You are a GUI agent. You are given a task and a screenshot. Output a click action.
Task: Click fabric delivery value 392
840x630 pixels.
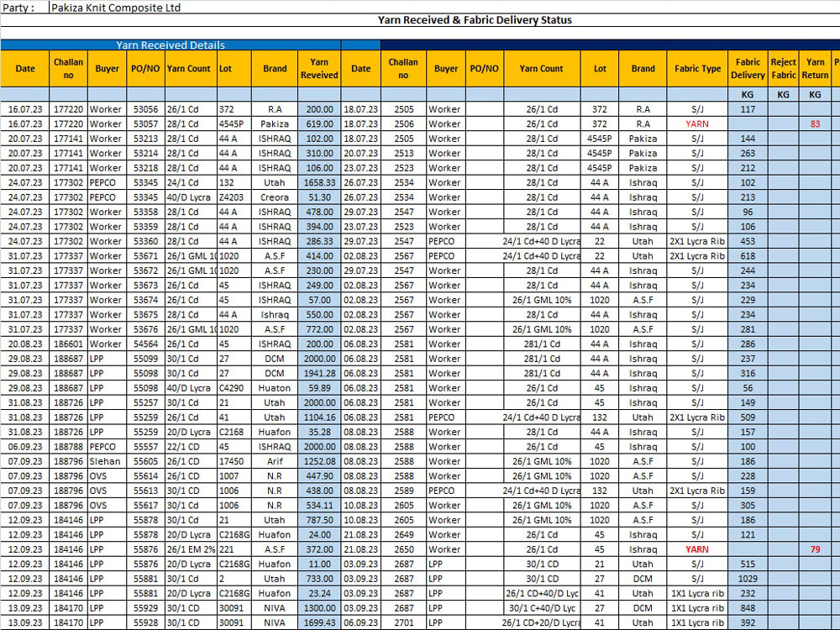pos(748,622)
